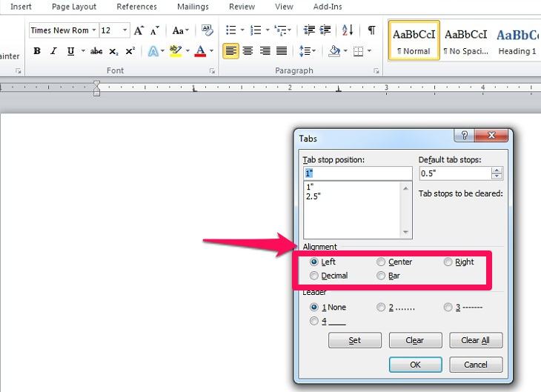Toggle Italic formatting
The width and height of the screenshot is (541, 392).
pos(53,51)
